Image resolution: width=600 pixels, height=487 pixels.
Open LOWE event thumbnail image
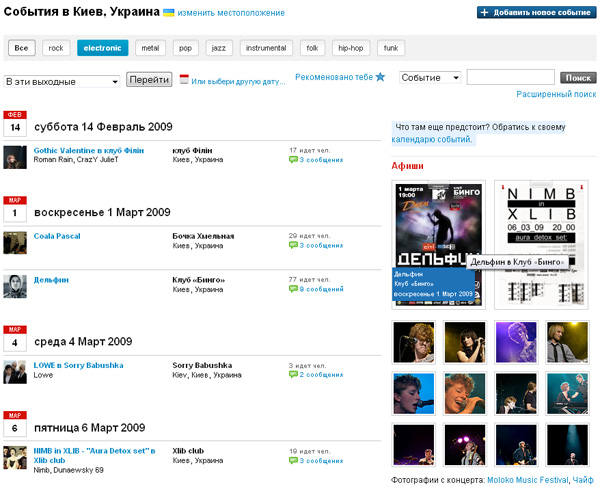tap(15, 372)
